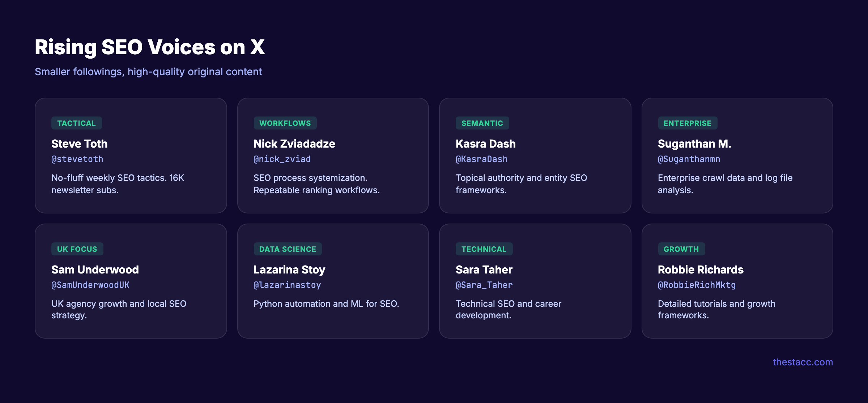The width and height of the screenshot is (868, 403).
Task: Open the Lazarina Stoy profile card
Action: 333,281
